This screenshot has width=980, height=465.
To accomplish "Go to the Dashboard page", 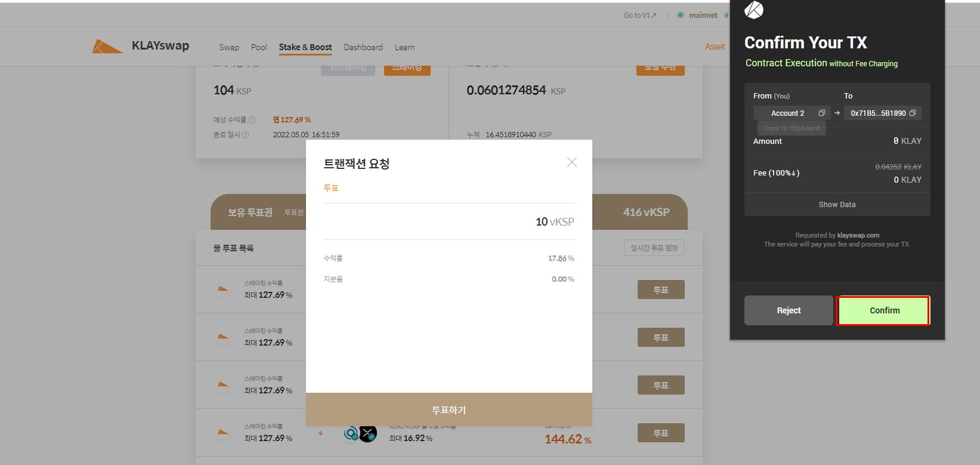I will [x=363, y=47].
